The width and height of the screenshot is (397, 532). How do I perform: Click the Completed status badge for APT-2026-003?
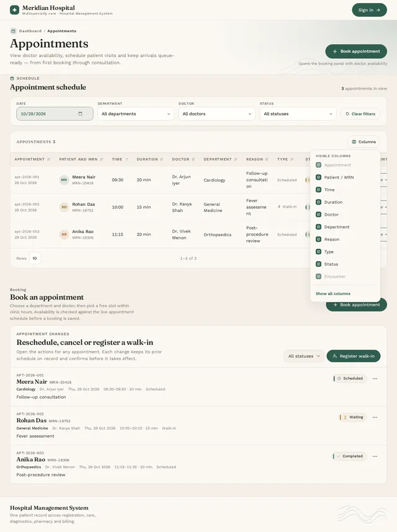[x=349, y=456]
